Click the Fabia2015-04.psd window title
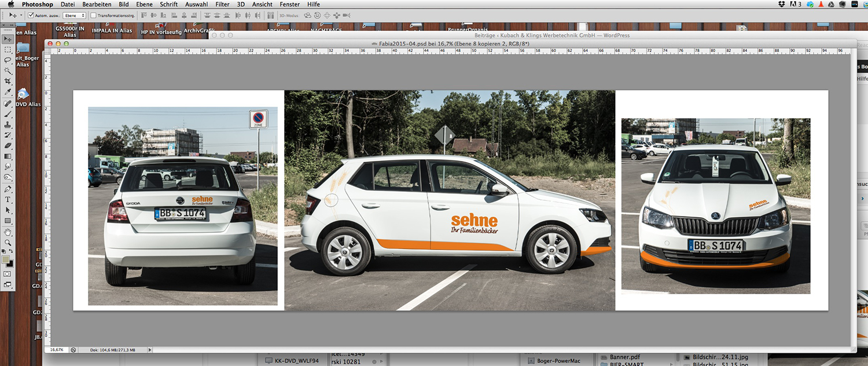 tap(454, 44)
